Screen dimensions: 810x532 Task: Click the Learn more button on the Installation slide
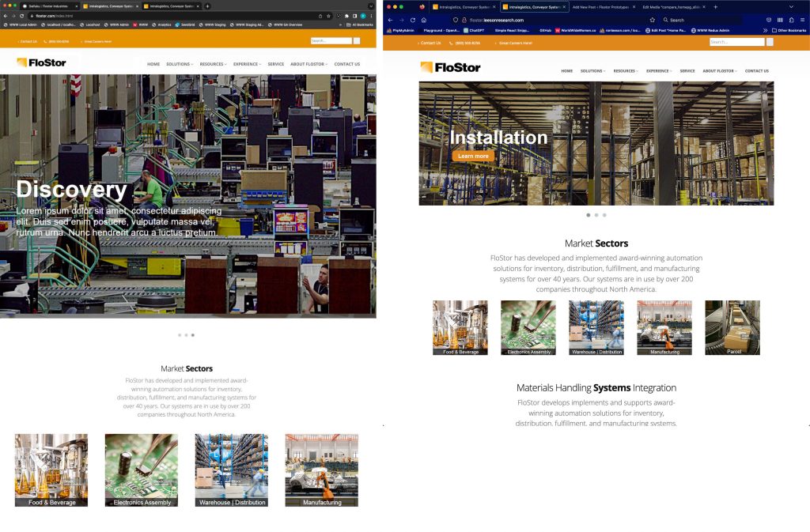[473, 156]
